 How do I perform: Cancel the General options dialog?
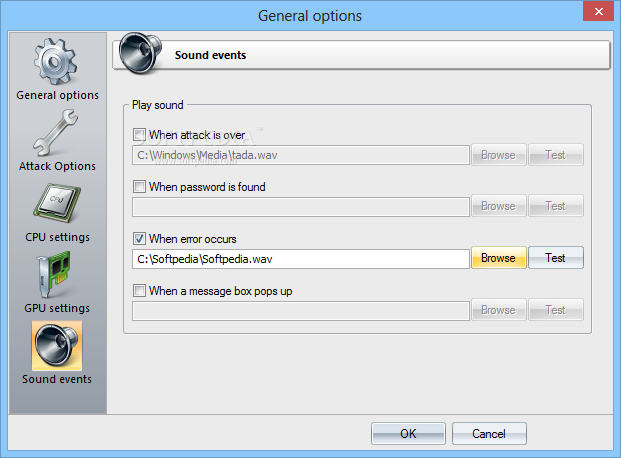(x=489, y=433)
